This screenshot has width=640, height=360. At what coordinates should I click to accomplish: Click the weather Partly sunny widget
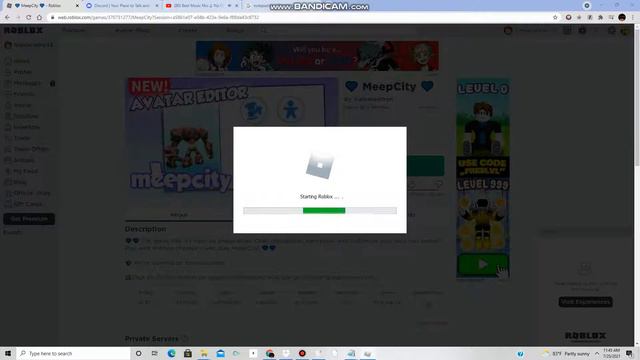click(567, 353)
